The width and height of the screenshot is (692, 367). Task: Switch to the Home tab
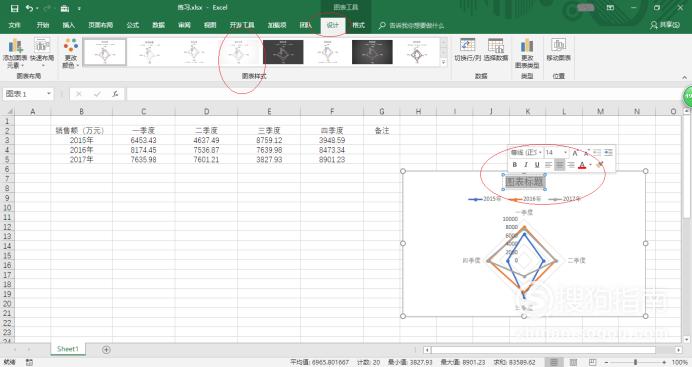pos(43,25)
